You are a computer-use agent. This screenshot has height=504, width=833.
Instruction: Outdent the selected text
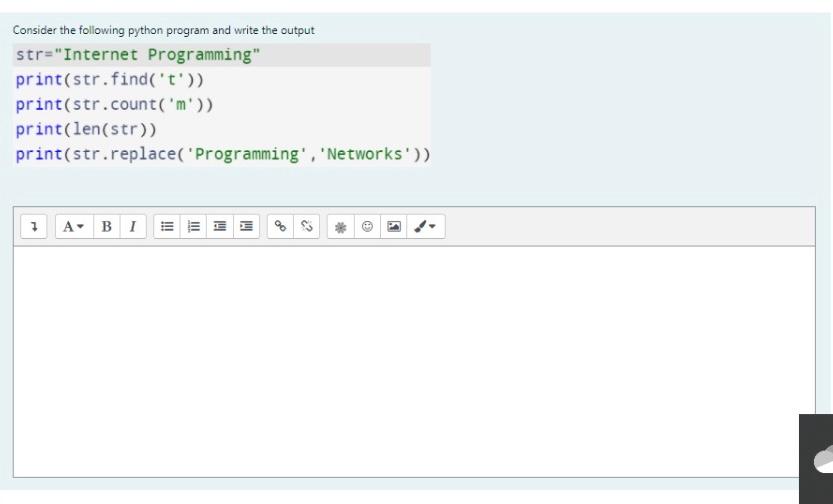point(220,227)
